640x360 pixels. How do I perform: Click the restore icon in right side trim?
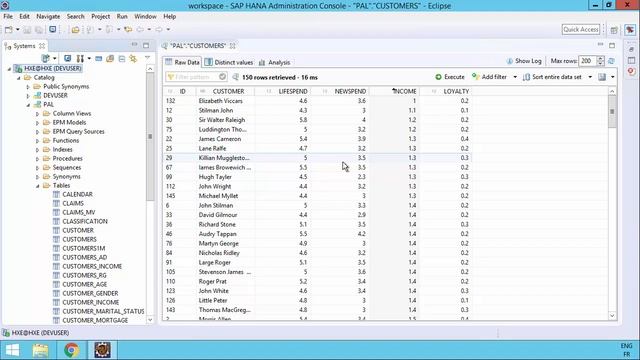point(631,49)
